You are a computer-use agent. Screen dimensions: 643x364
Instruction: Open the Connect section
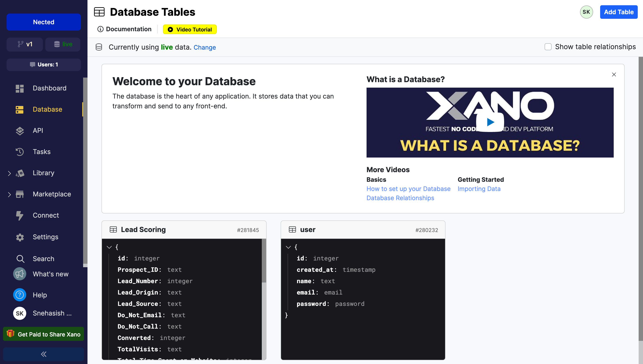[x=46, y=215]
